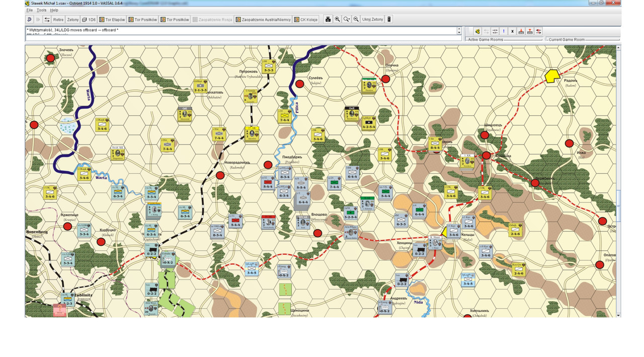The width and height of the screenshot is (644, 357).
Task: Click the red circle marker at Влощова
Action: pos(317,233)
